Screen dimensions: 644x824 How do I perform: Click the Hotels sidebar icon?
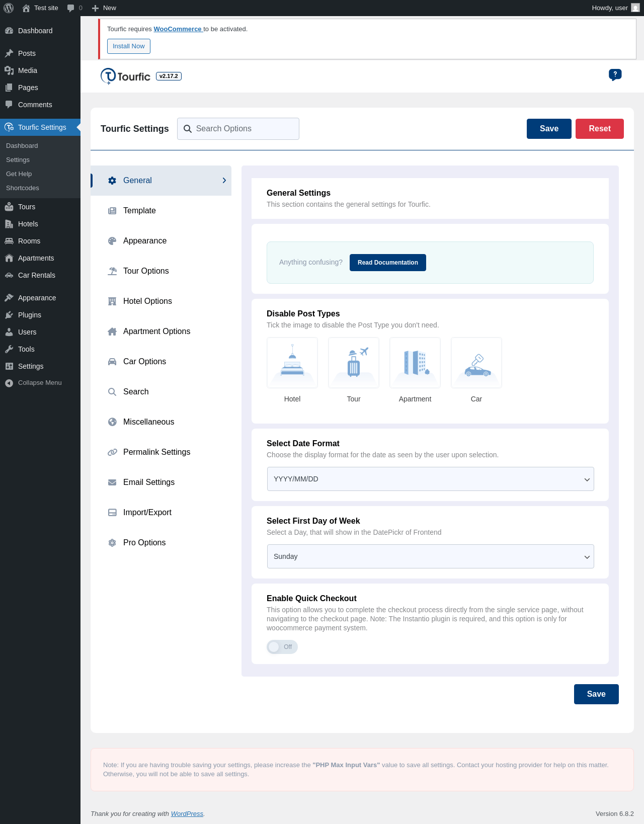9,224
